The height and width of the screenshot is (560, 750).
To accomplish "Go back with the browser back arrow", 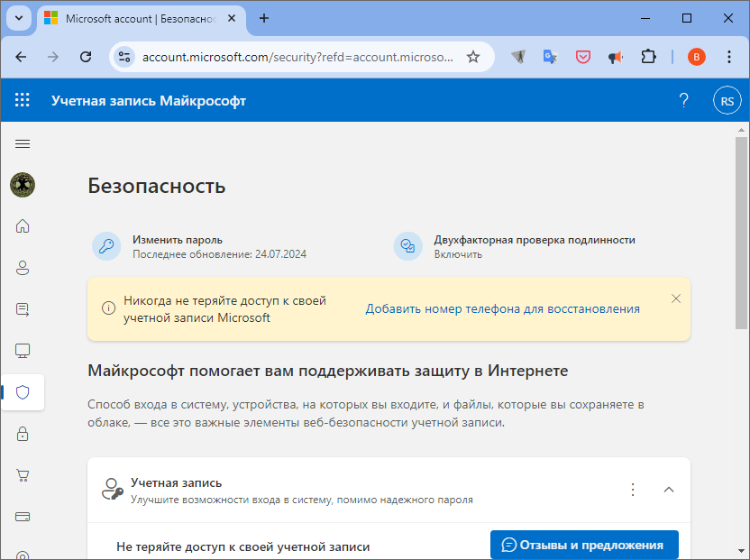I will click(21, 57).
